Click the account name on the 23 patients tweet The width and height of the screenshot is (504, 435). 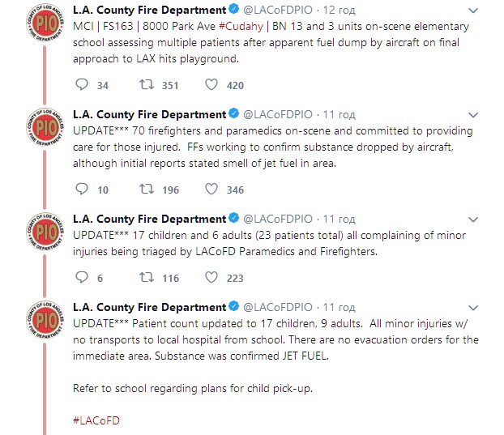coord(149,219)
